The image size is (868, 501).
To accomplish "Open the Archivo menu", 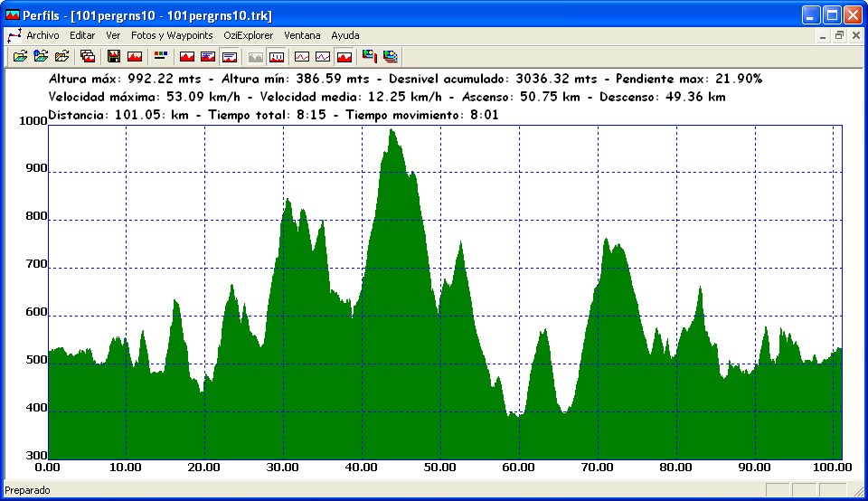I will point(42,35).
